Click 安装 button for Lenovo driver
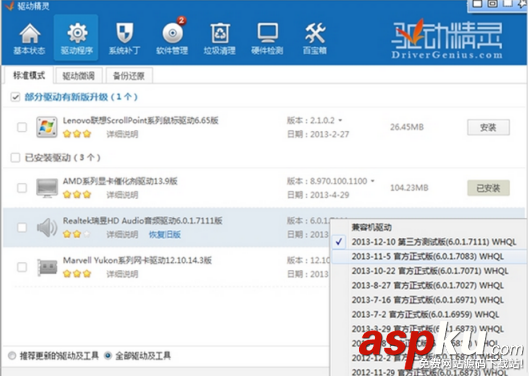 [x=488, y=127]
